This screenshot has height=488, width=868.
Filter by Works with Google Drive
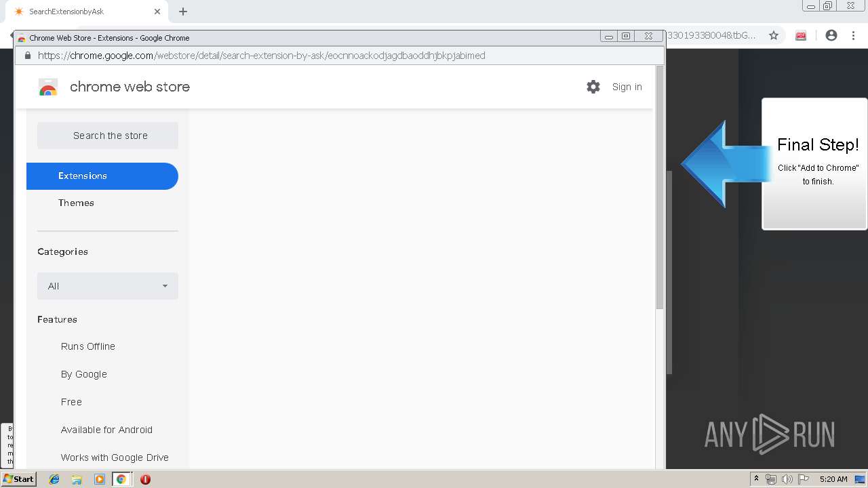click(115, 457)
